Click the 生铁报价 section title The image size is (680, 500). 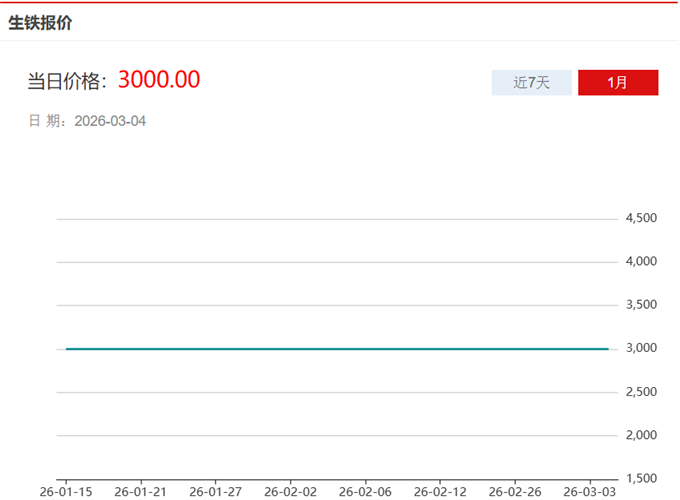tap(40, 23)
